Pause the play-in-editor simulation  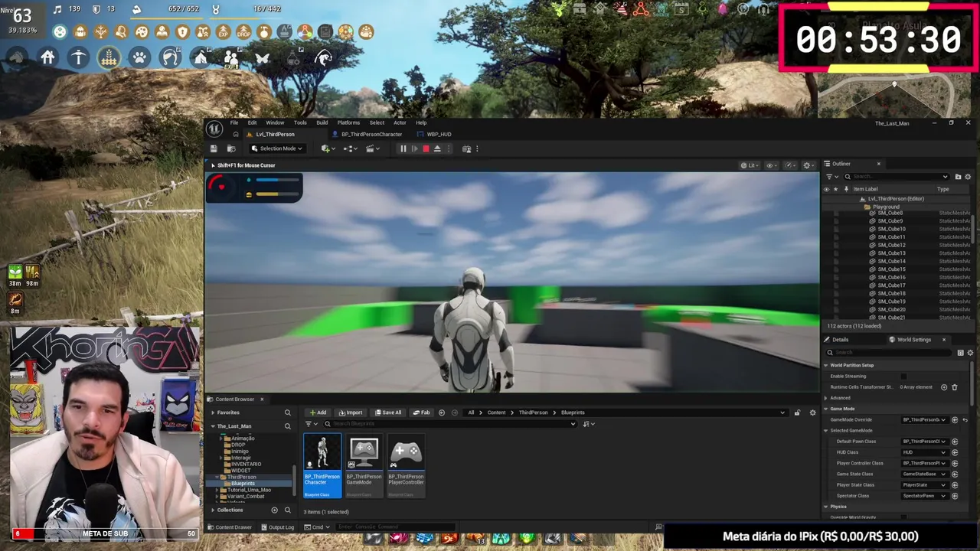(x=403, y=148)
